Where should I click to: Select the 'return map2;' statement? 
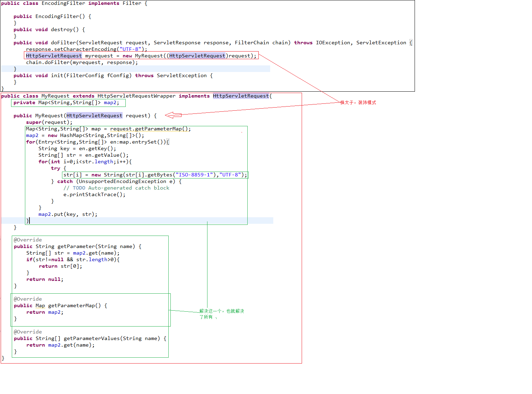[45, 312]
